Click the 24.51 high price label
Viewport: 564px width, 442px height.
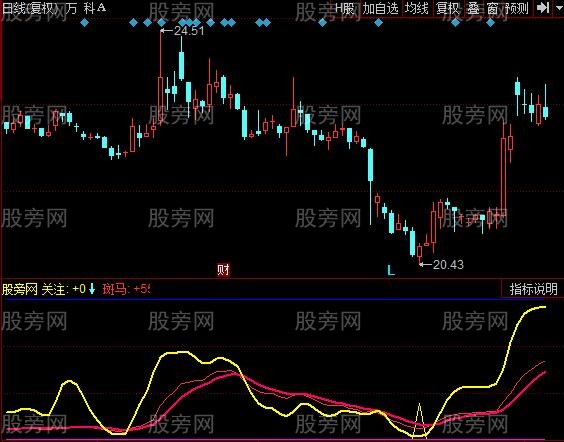(x=188, y=31)
